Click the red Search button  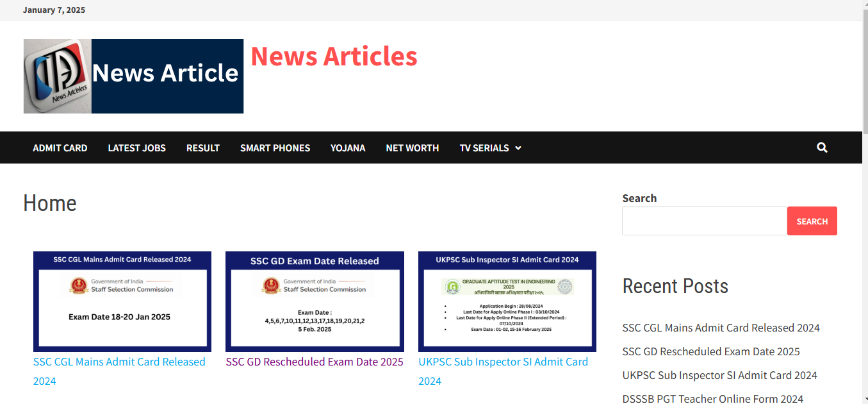point(812,221)
